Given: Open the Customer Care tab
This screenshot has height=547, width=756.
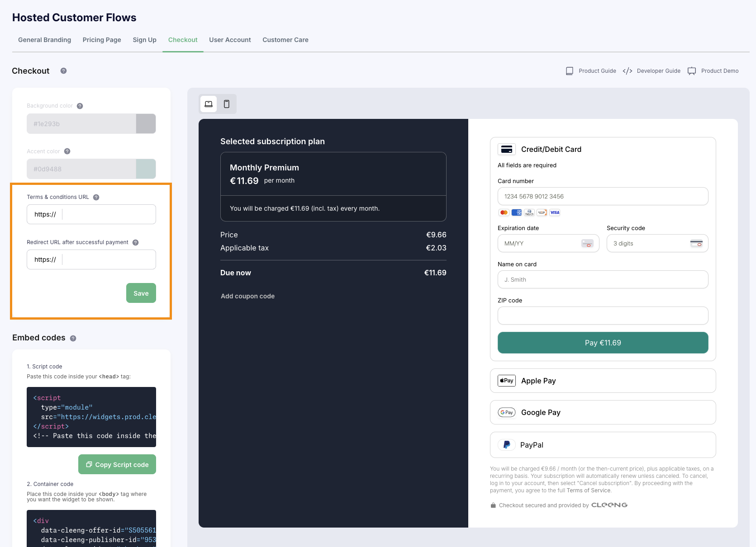Looking at the screenshot, I should pos(285,40).
